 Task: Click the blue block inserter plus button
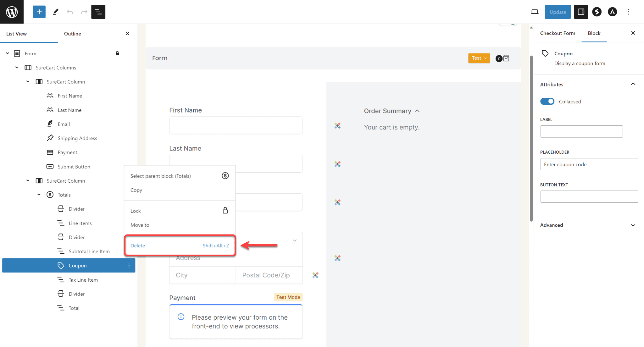point(39,12)
